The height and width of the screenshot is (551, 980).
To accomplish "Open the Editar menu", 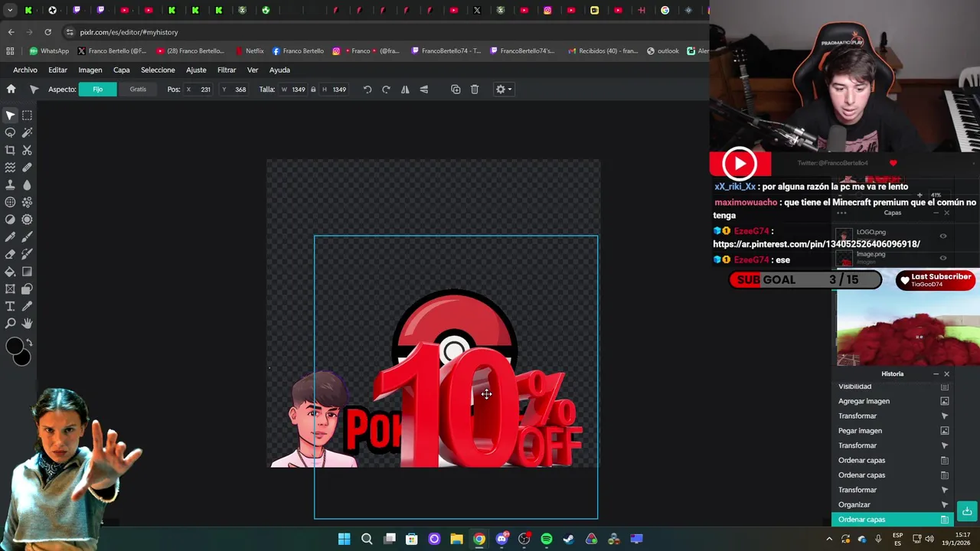I will pos(57,70).
